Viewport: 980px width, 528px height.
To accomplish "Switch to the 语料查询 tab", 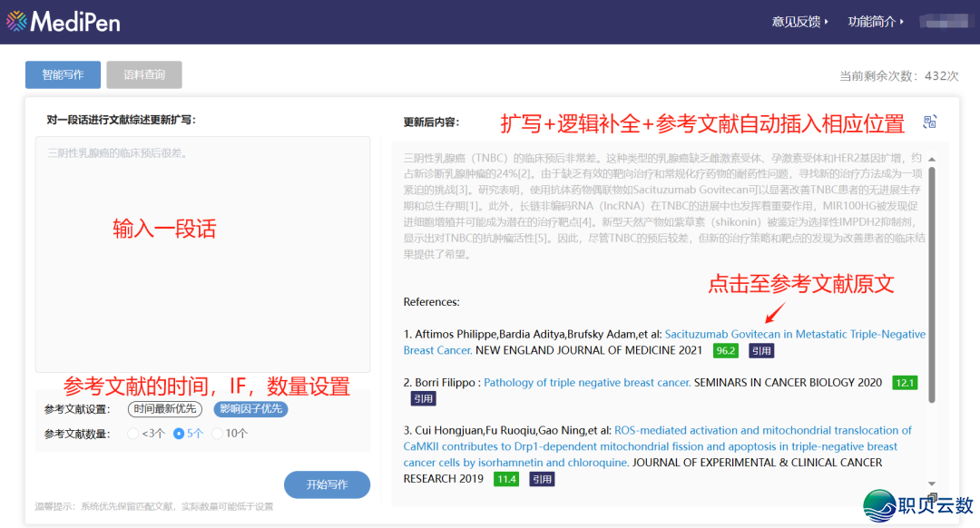I will [x=144, y=74].
